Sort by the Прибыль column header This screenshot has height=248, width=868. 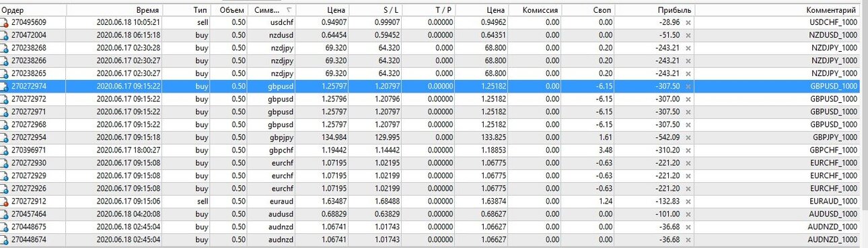(x=655, y=10)
